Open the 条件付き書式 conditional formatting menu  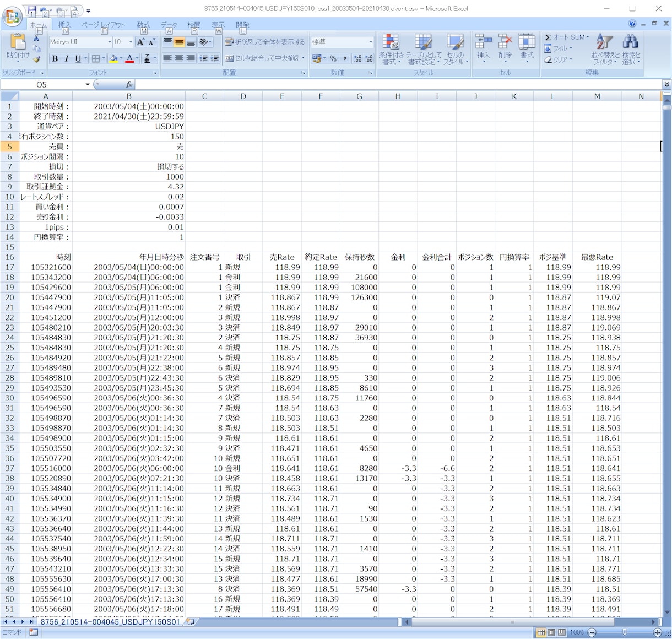tap(391, 50)
